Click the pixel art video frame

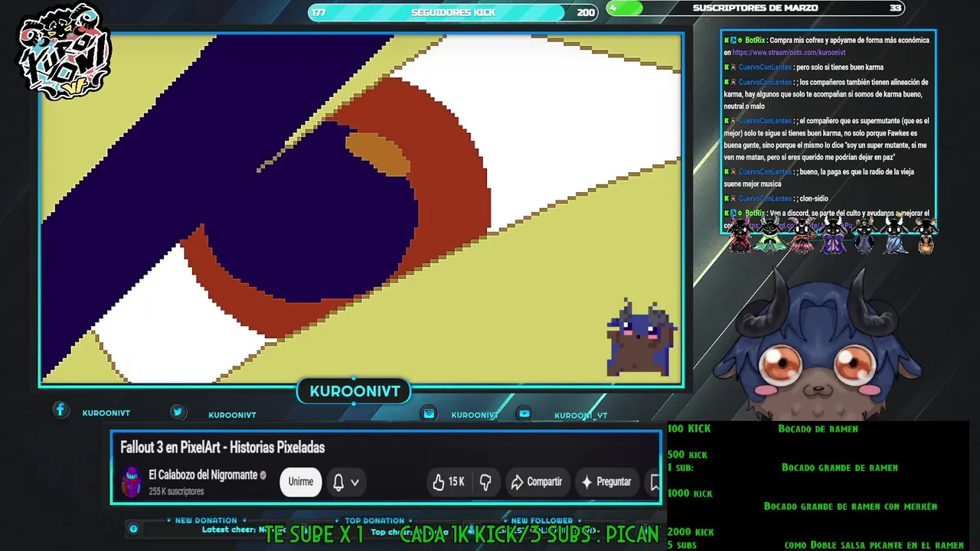tap(361, 208)
